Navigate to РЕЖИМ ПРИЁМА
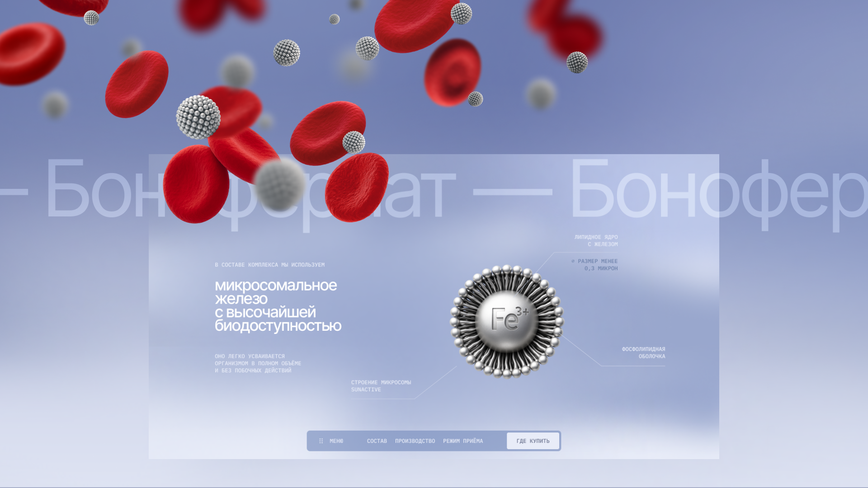868x488 pixels. pyautogui.click(x=462, y=441)
